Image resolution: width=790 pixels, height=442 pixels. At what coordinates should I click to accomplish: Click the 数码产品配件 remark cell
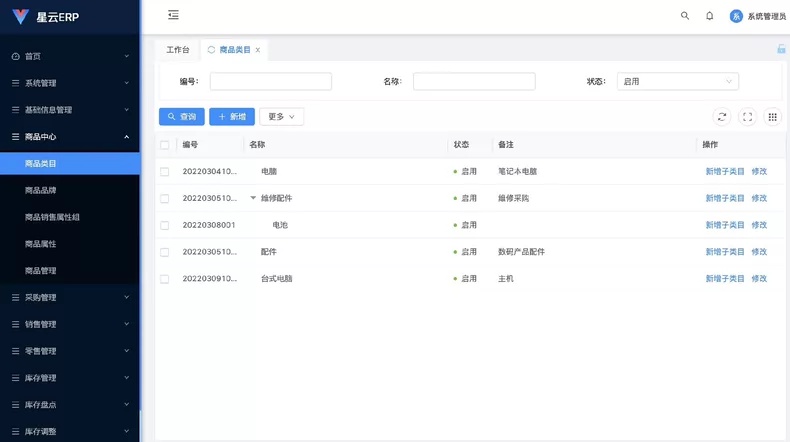coord(521,251)
